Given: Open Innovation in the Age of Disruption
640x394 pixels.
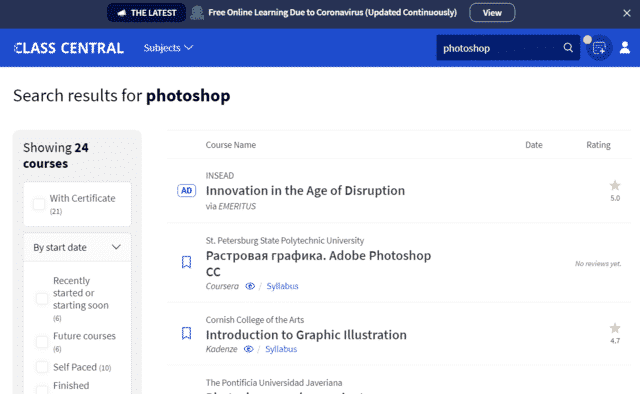Looking at the screenshot, I should coord(305,191).
